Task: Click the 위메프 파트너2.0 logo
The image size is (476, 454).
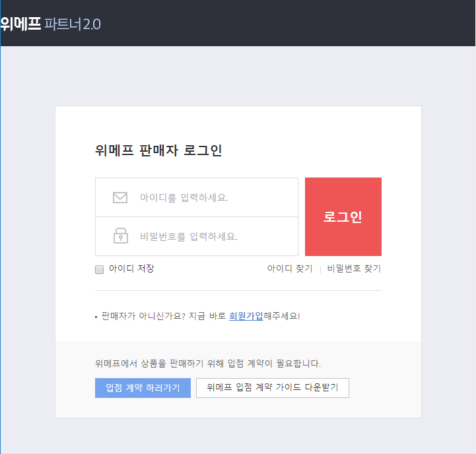Action: 50,24
